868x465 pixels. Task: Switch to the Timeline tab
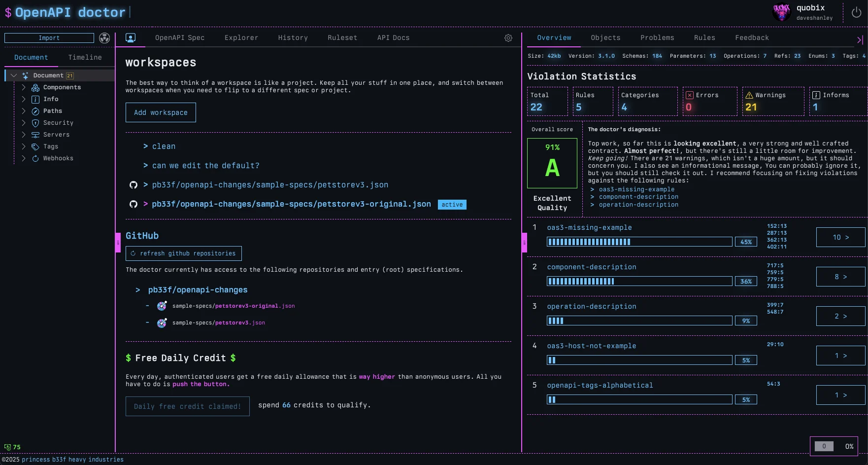[85, 57]
